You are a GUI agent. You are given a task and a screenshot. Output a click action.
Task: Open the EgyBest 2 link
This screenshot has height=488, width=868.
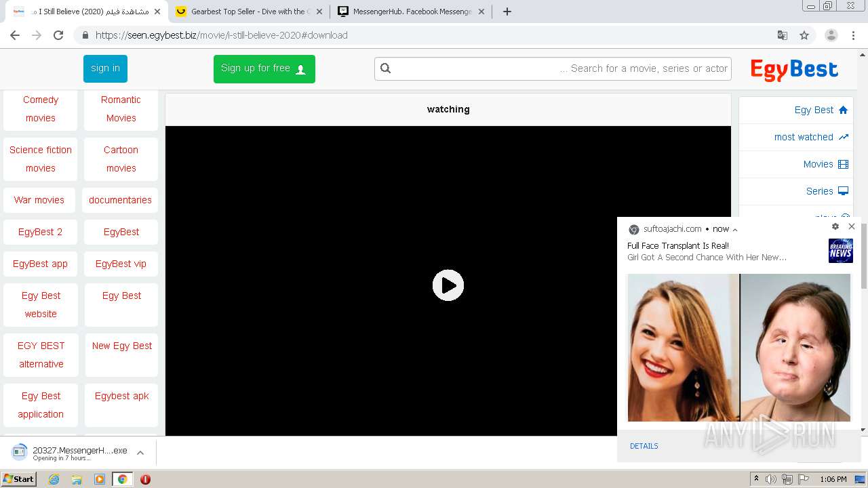[40, 232]
